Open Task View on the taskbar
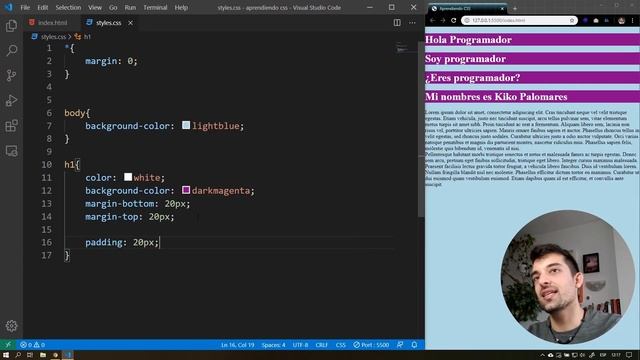The height and width of the screenshot is (360, 640). click(30, 355)
